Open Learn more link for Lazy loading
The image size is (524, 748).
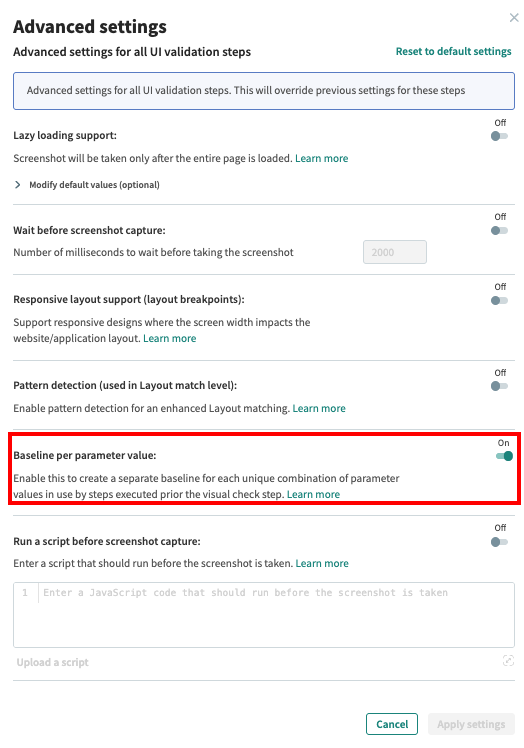tap(322, 158)
